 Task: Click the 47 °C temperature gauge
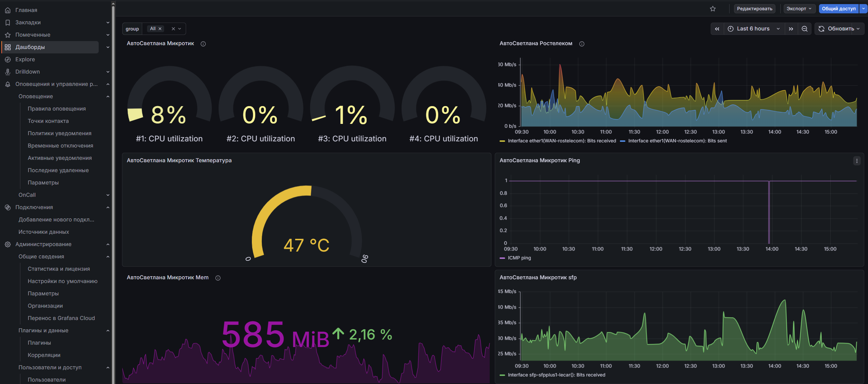tap(307, 225)
